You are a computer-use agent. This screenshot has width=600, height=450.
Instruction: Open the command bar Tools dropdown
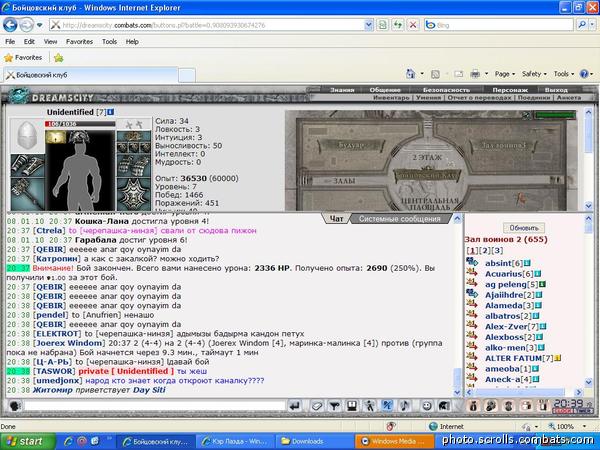(564, 74)
